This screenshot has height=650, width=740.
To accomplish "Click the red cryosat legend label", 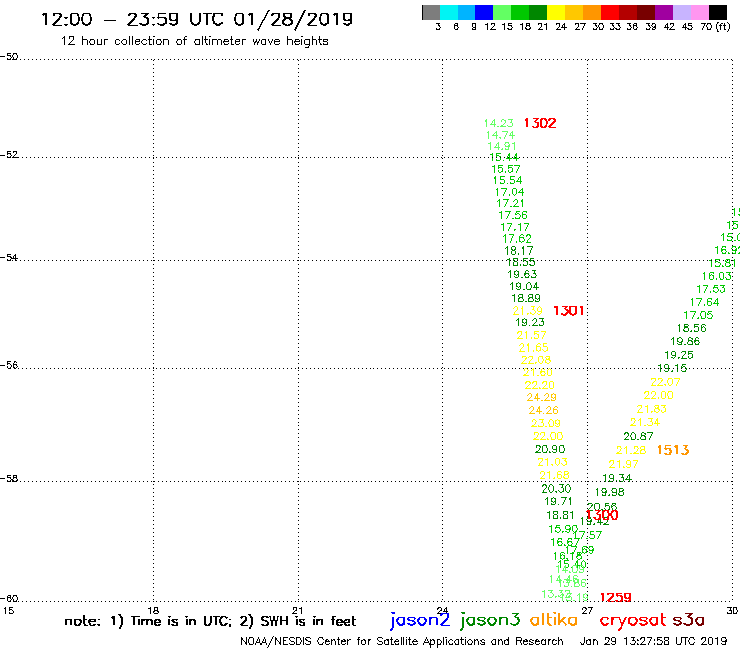I will (x=633, y=620).
